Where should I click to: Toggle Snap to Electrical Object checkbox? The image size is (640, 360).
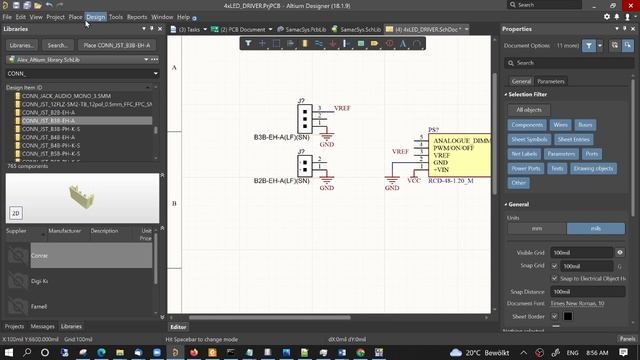pos(554,278)
